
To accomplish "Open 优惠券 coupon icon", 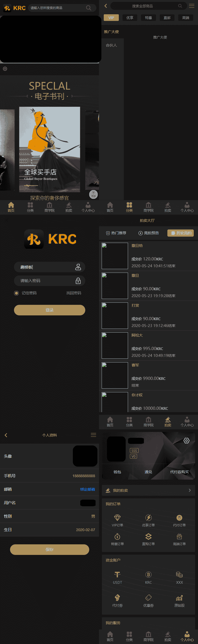I will click(x=148, y=597).
